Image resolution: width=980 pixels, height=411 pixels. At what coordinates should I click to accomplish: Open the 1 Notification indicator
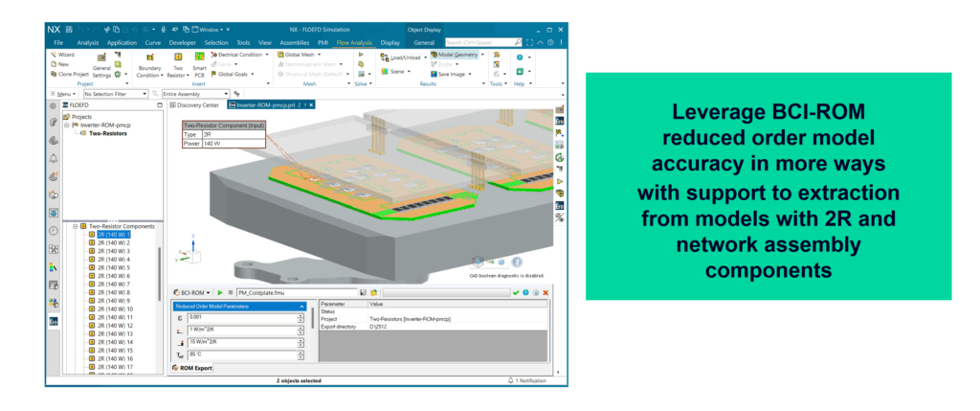[x=530, y=380]
